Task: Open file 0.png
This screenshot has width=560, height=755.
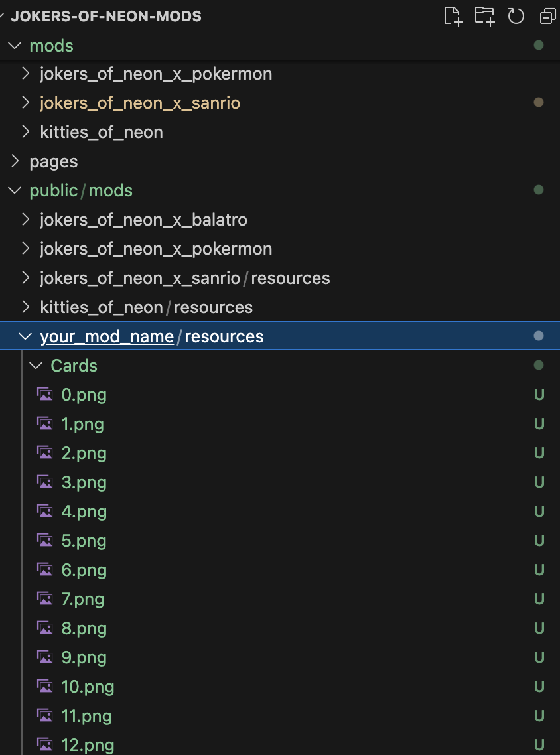Action: 84,395
